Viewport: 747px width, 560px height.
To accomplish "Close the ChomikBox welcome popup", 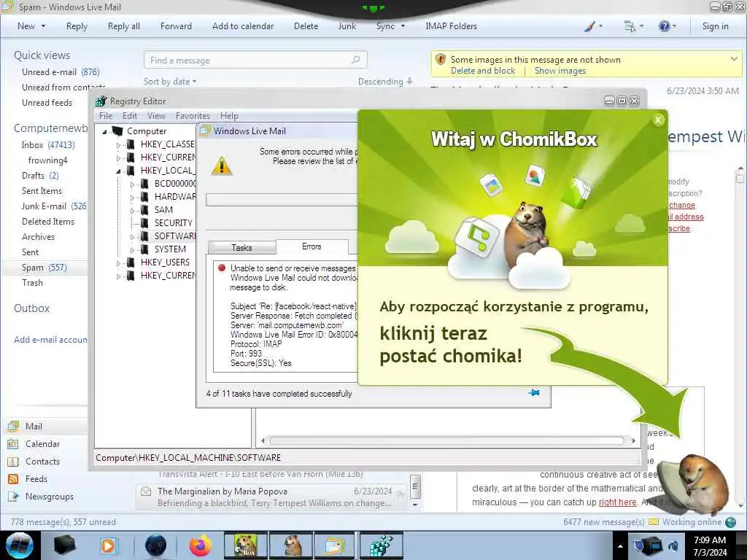I will point(658,120).
